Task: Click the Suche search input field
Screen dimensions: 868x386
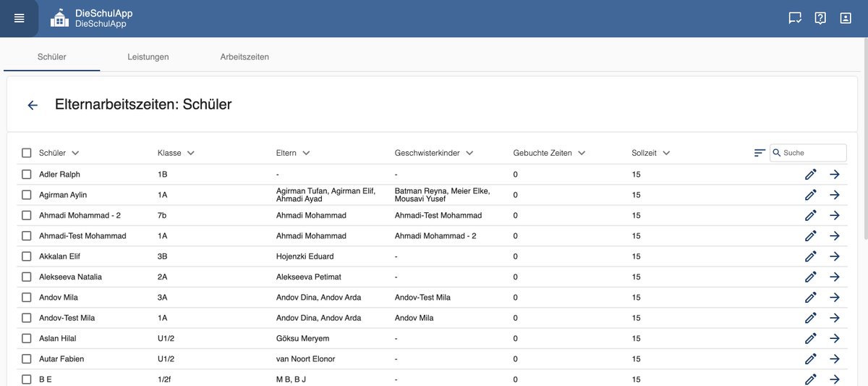Action: pos(808,153)
